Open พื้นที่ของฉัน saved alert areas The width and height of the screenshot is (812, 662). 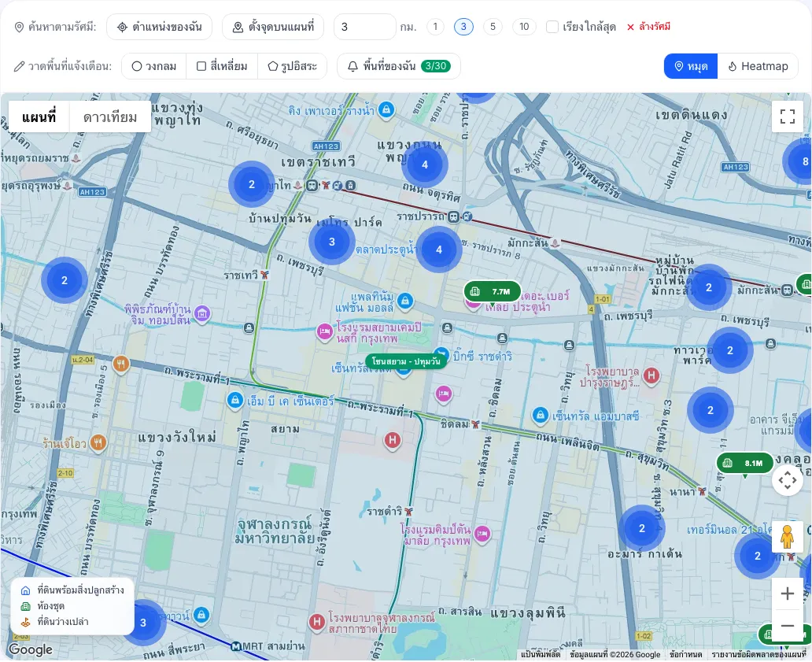(x=399, y=66)
